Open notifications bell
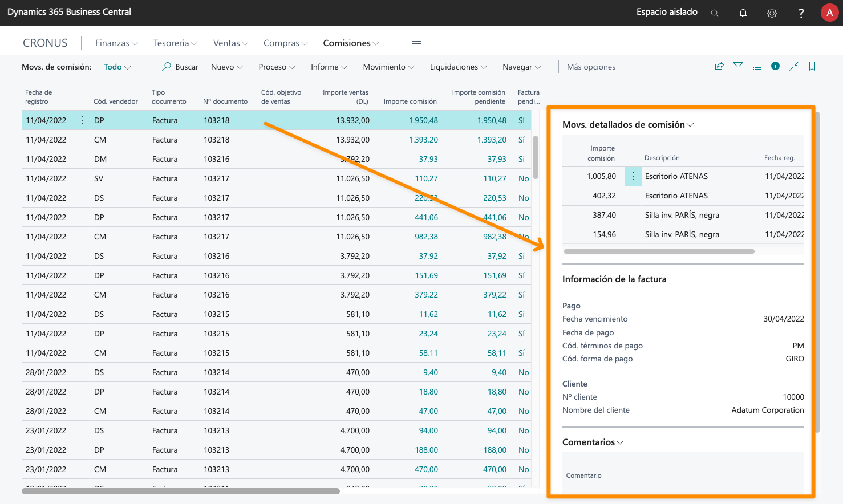This screenshot has width=843, height=504. click(x=743, y=13)
